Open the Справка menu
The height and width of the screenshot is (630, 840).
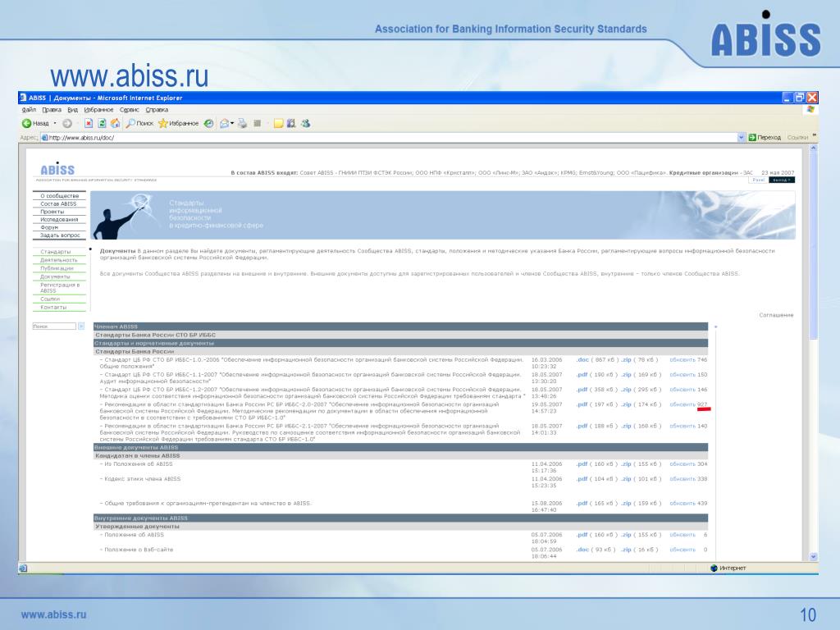point(157,110)
